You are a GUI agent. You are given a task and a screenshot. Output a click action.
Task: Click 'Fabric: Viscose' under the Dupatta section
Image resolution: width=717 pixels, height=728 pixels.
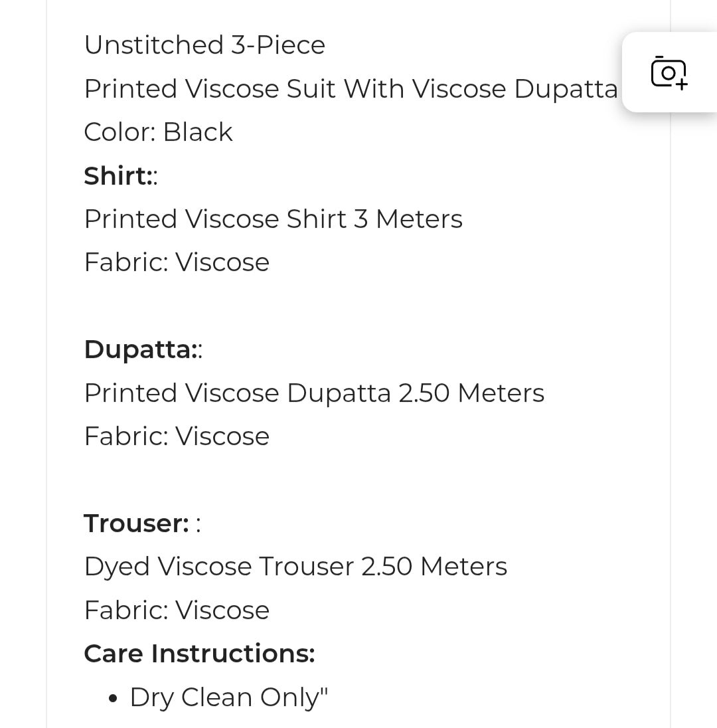tap(177, 436)
